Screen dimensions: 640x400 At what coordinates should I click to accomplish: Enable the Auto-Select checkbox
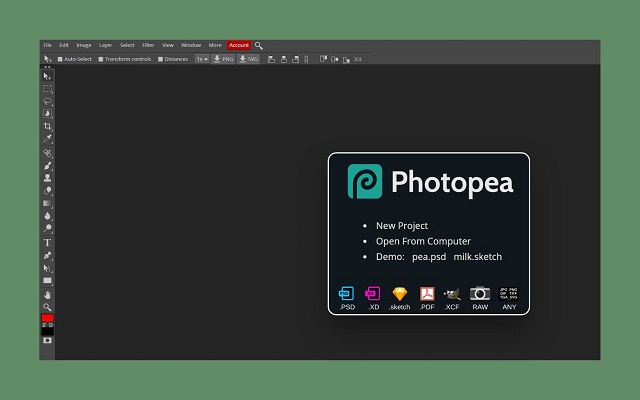(x=60, y=59)
